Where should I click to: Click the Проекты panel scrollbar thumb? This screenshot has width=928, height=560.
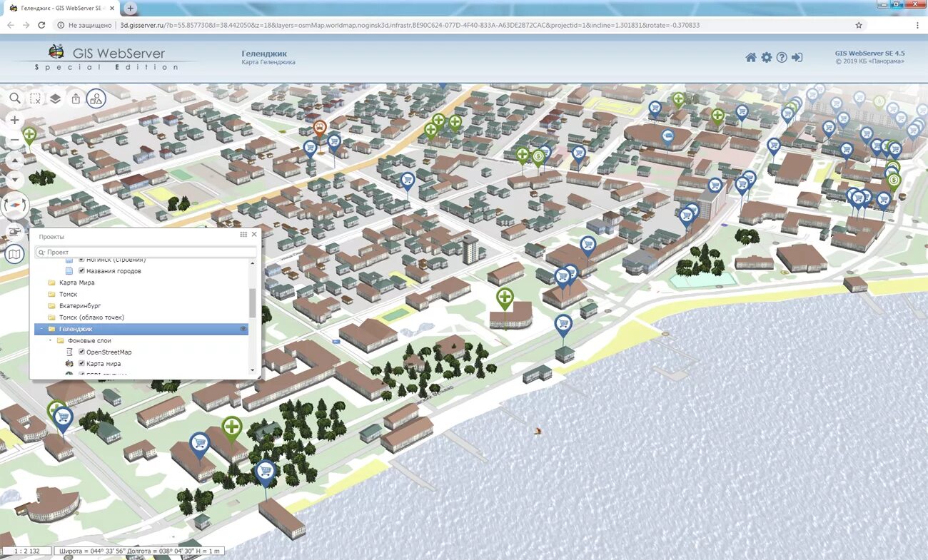tap(252, 303)
